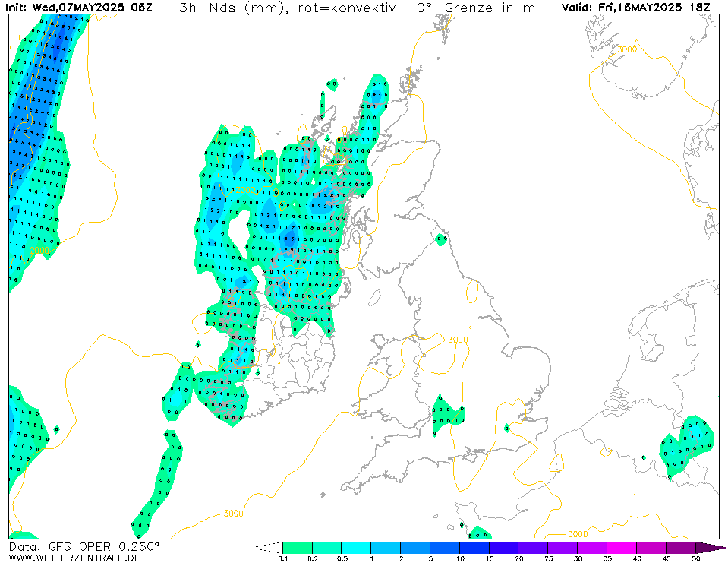Viewport: 728px width, 563px height.
Task: Select legend swatch between 10 and 15
Action: [474, 548]
